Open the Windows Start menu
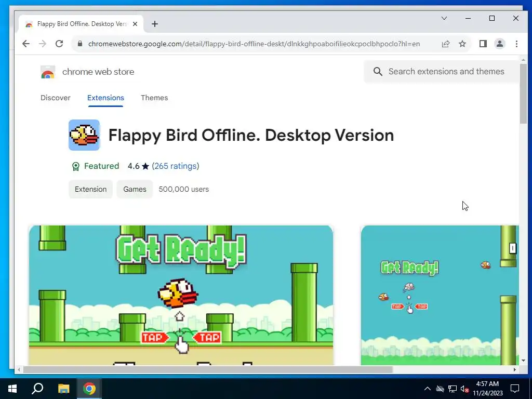 pos(12,389)
